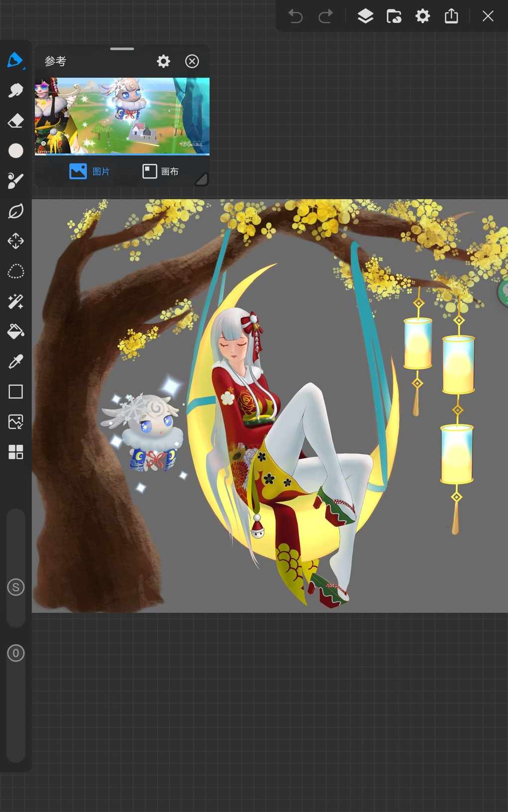The image size is (508, 812).
Task: Open the file gallery folder icon
Action: [x=394, y=16]
